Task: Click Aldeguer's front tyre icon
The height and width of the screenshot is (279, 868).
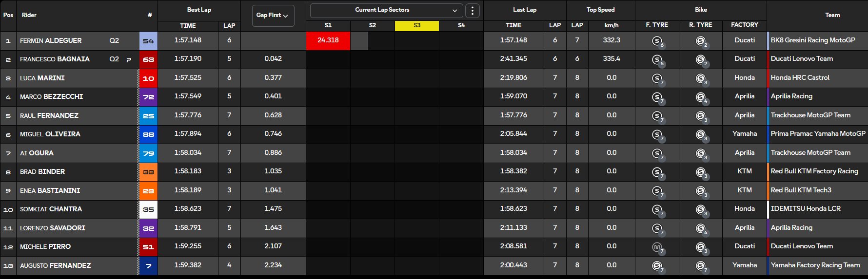Action: tap(657, 41)
